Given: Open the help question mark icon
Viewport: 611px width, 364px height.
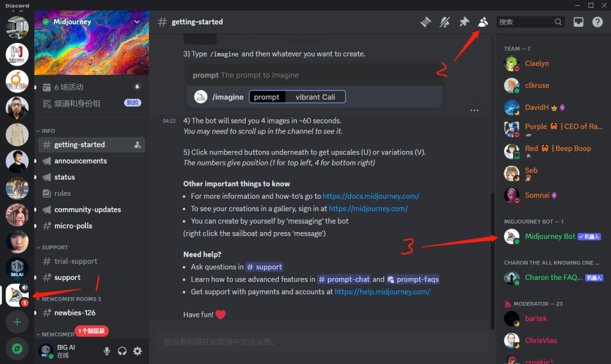Looking at the screenshot, I should [x=597, y=22].
